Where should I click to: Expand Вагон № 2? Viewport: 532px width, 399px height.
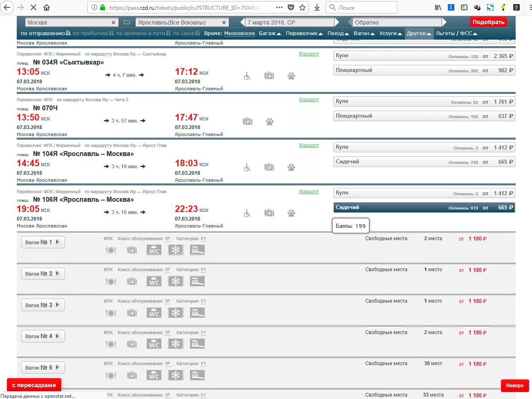point(43,274)
